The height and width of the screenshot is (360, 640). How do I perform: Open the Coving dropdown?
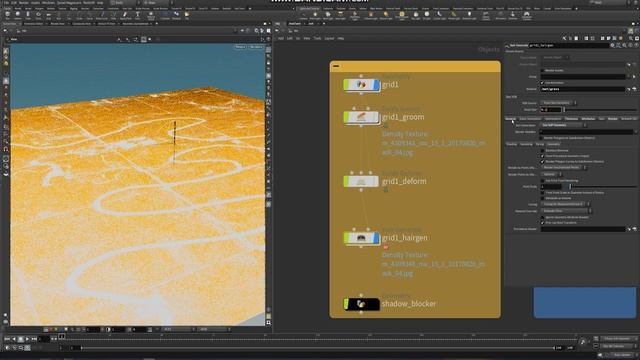[x=565, y=204]
